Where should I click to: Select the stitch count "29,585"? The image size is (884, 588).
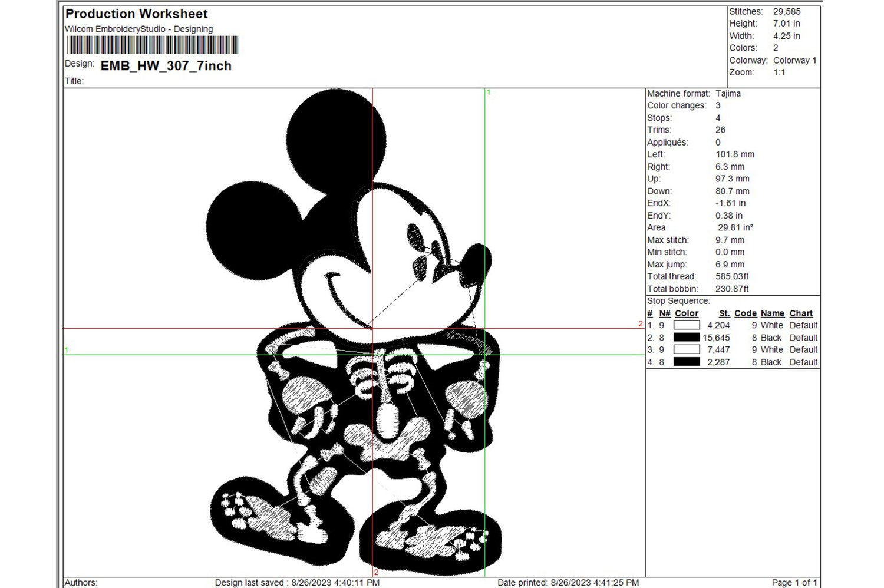pos(787,11)
